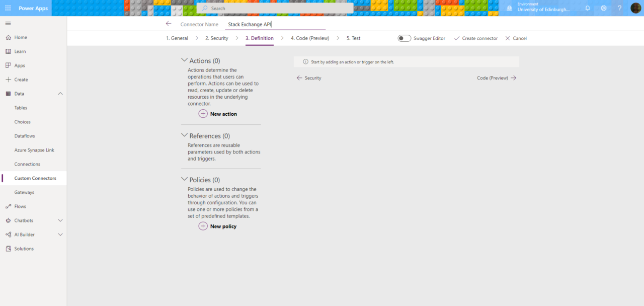Click the Cancel button
The width and height of the screenshot is (644, 306).
point(516,38)
